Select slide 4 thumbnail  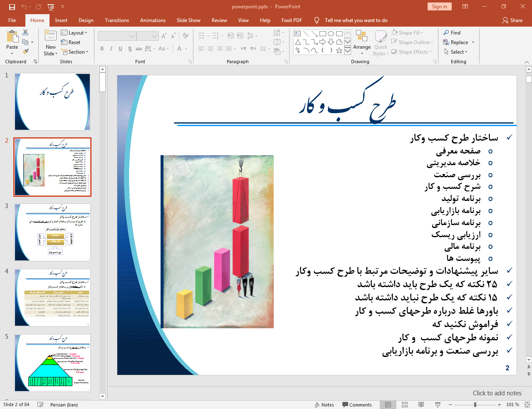(x=52, y=297)
